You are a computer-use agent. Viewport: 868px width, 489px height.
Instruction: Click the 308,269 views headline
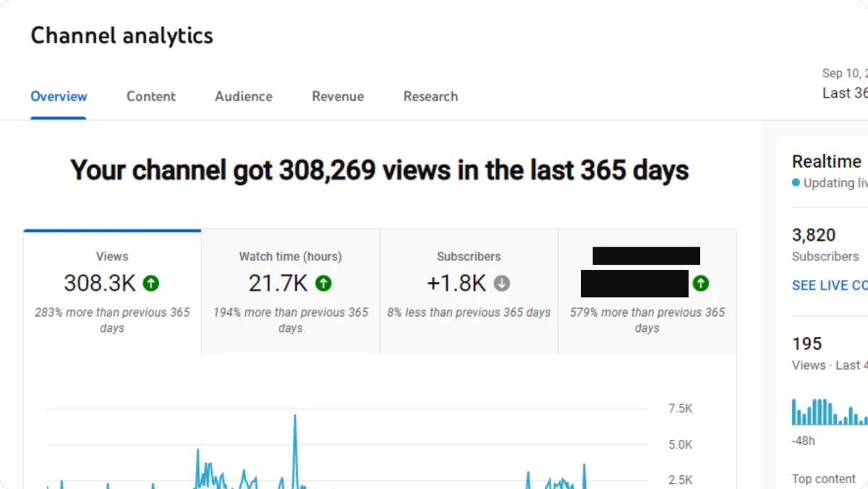coord(380,171)
